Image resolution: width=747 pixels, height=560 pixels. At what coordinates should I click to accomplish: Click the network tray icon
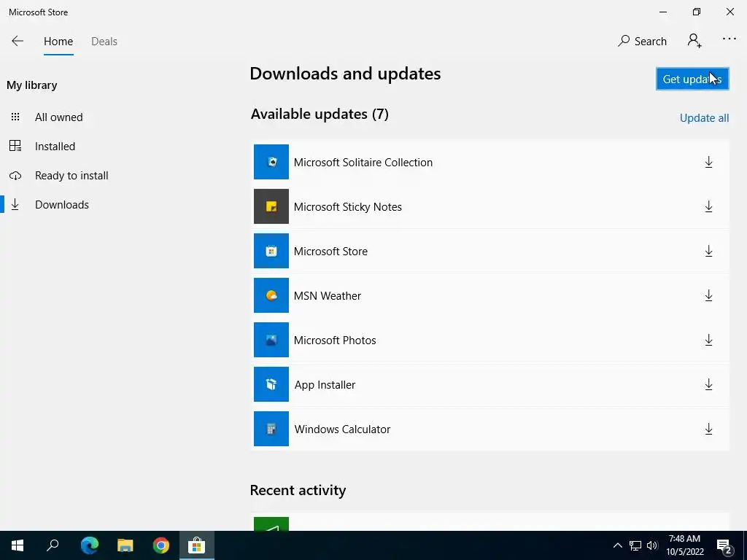[x=635, y=545]
